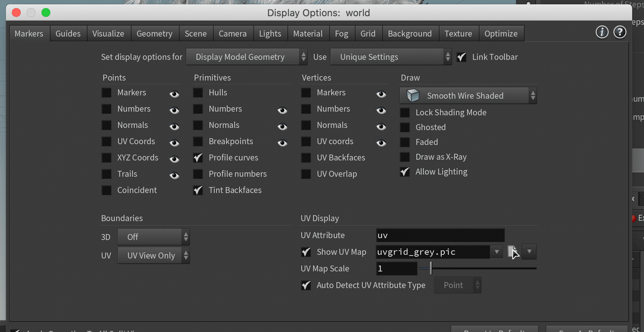Click the eye icon beside Primitives Numbers

click(282, 110)
